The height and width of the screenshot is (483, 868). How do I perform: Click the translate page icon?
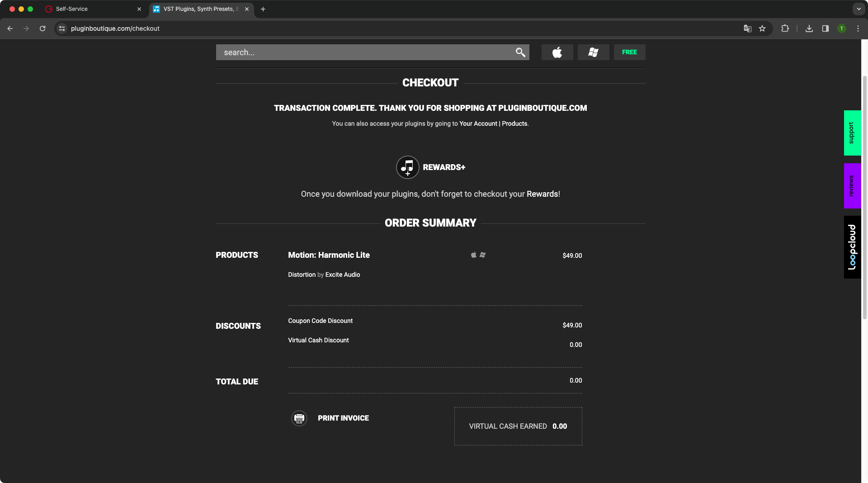748,28
